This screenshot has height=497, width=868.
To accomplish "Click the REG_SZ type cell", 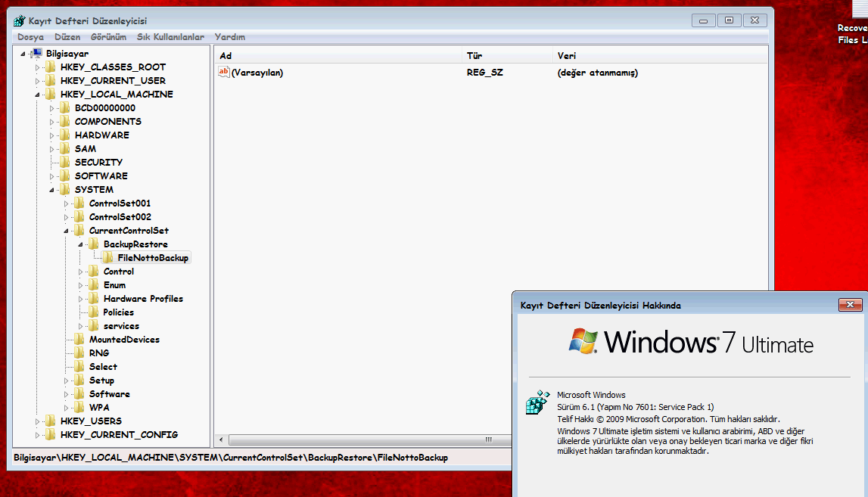I will 485,73.
